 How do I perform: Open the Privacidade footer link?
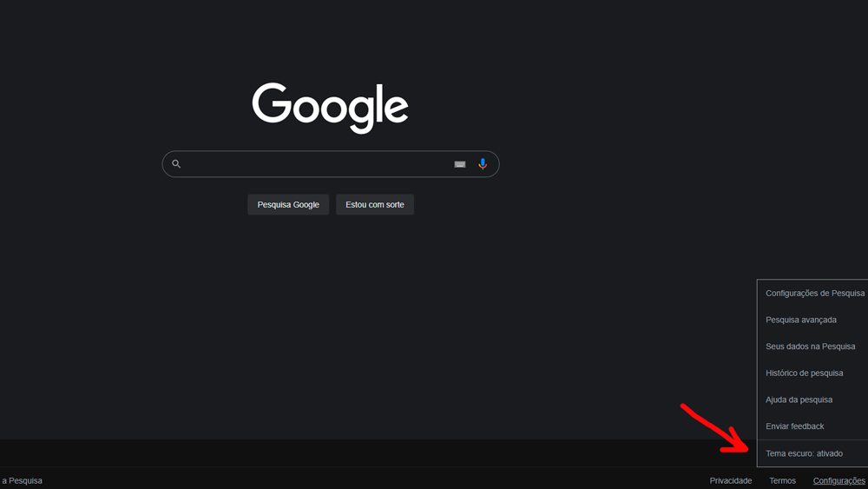(x=730, y=480)
